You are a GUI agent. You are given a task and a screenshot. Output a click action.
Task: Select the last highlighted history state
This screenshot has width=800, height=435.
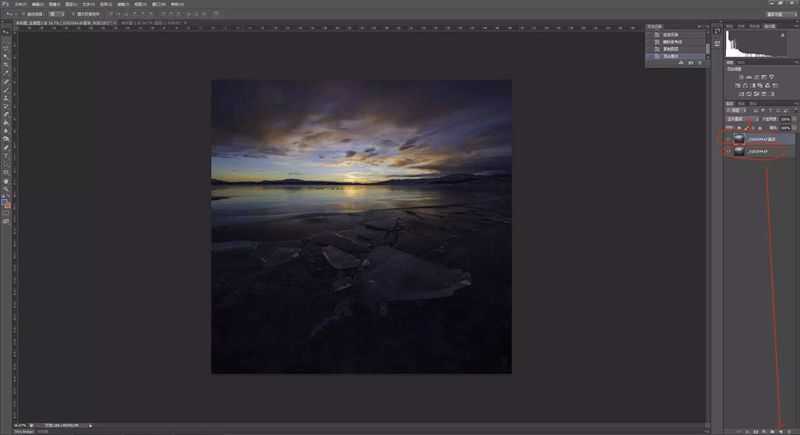coord(675,56)
